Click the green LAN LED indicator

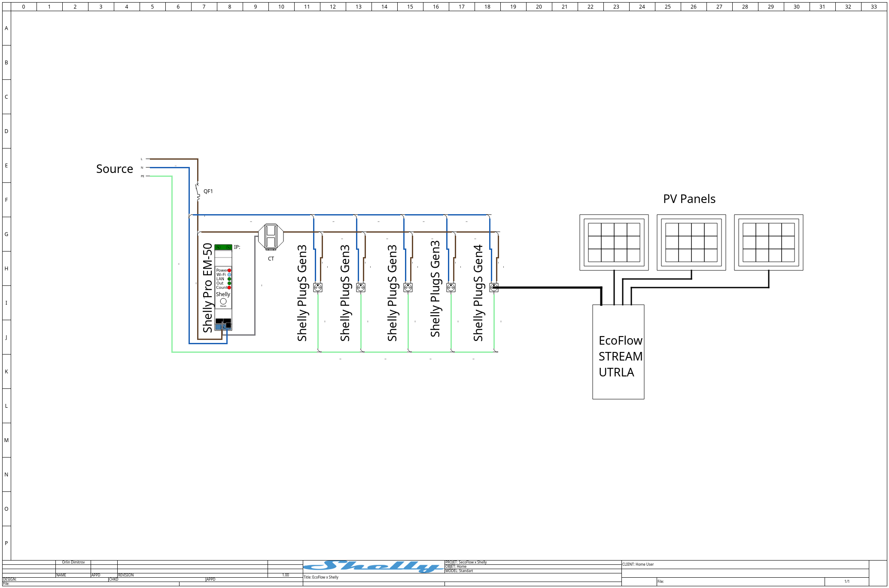coord(229,279)
